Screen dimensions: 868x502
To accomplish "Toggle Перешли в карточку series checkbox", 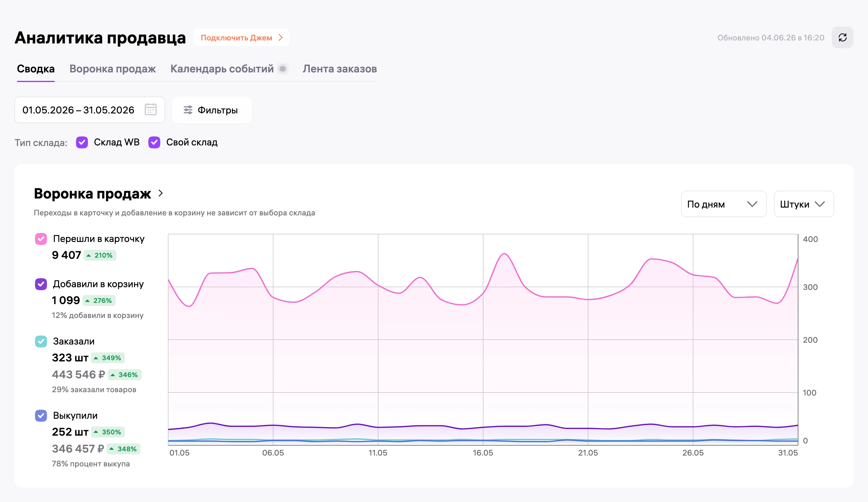I will [41, 239].
